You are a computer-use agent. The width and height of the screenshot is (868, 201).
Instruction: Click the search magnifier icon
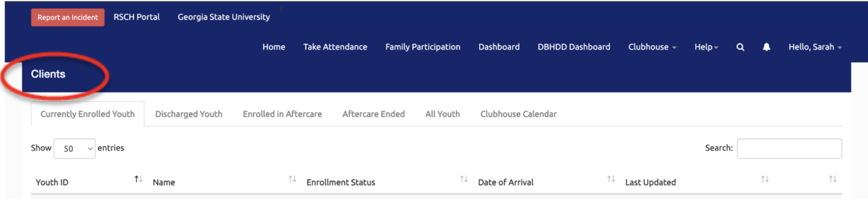740,47
